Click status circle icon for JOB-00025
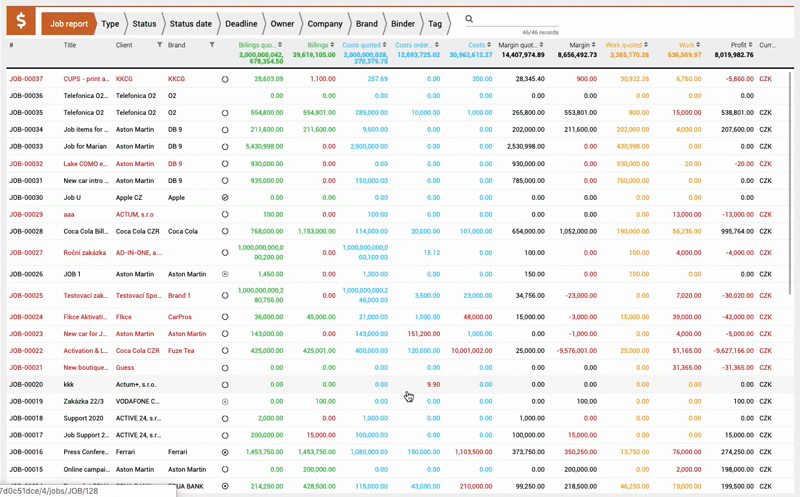The width and height of the screenshot is (800, 497). [225, 295]
